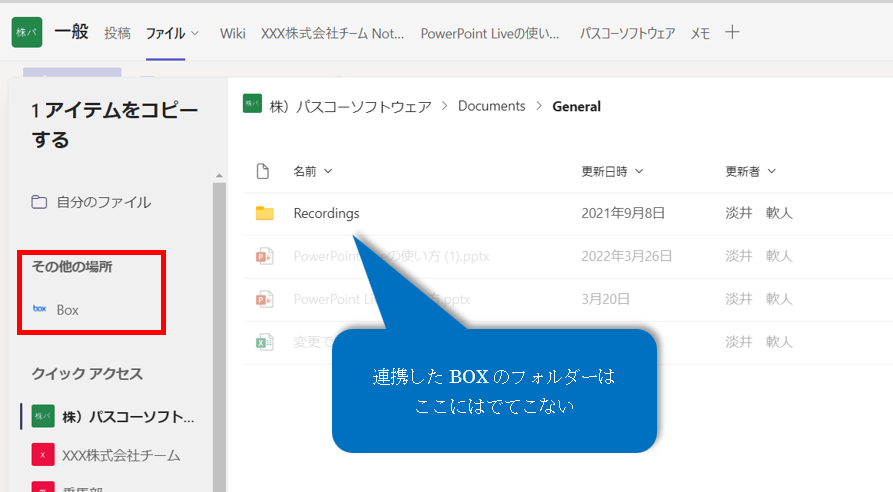Go to 株) パスコーソフトウェア breadcrumb
The image size is (893, 492).
point(351,106)
